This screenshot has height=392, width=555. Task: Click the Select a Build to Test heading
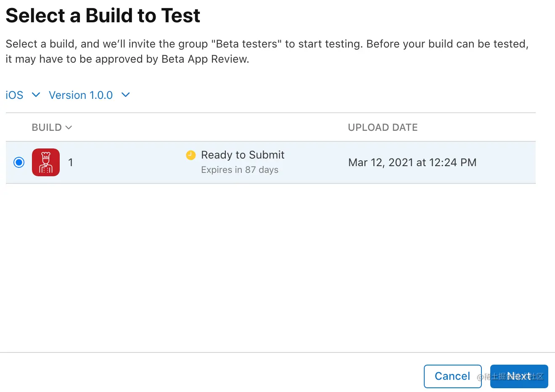[103, 16]
